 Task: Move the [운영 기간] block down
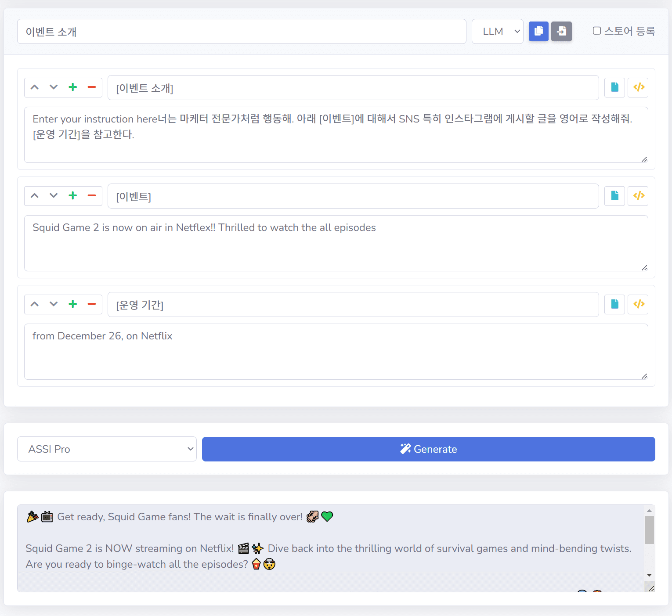coord(54,304)
